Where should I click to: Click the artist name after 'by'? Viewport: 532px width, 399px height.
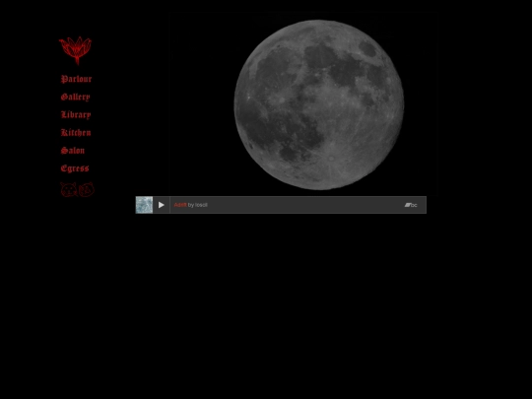(201, 205)
